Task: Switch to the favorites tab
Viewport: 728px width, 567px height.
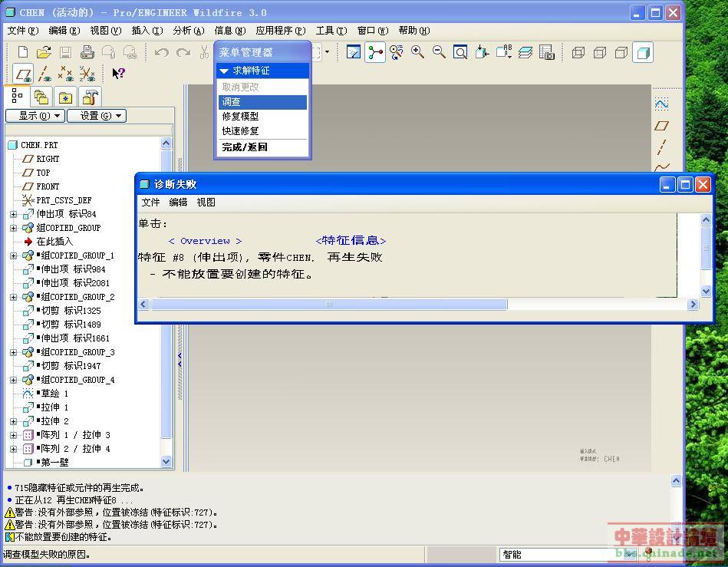Action: [65, 97]
